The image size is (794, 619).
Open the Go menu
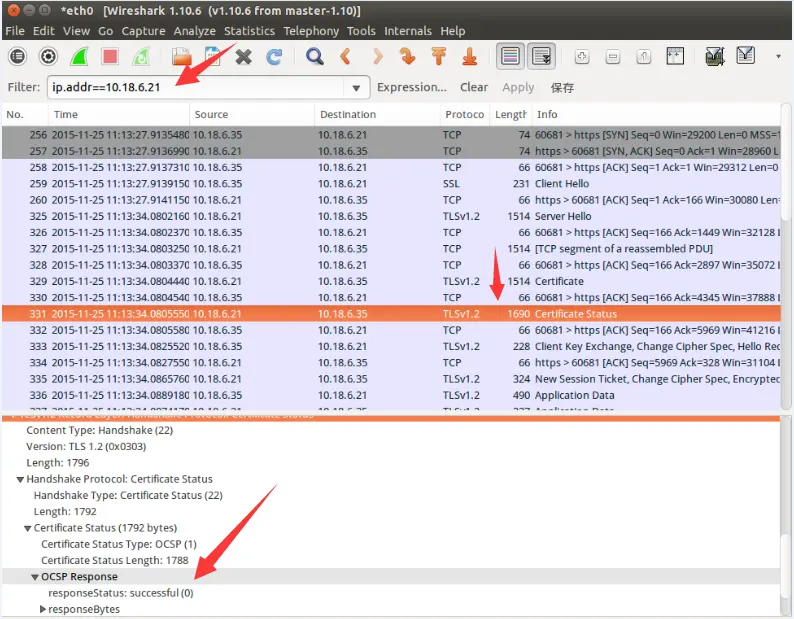click(x=105, y=31)
